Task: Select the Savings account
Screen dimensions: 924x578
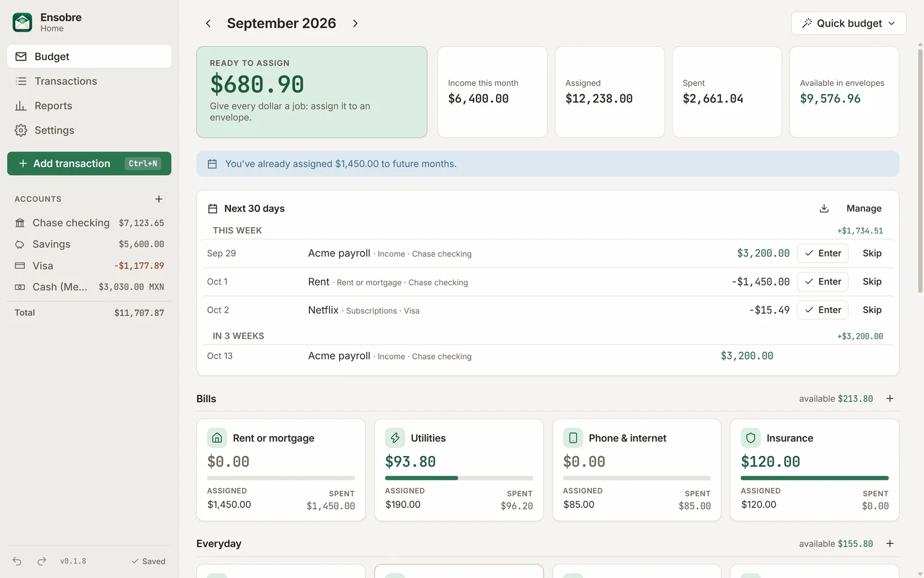Action: 89,244
